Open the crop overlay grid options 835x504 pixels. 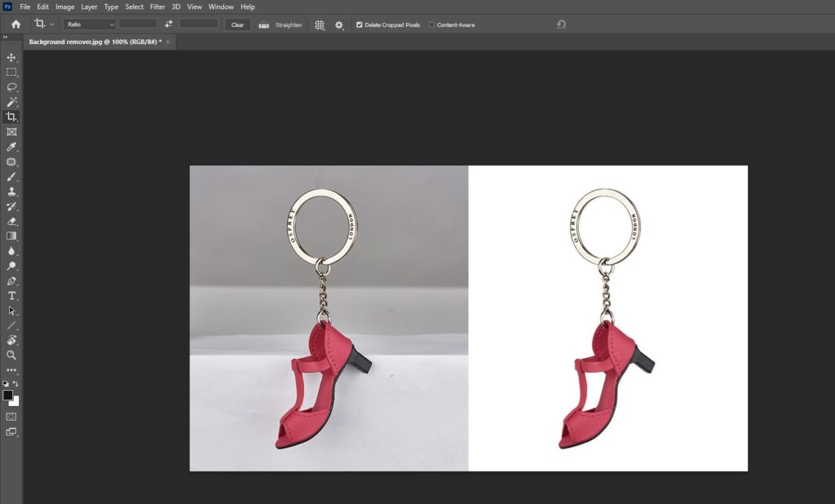pos(319,24)
